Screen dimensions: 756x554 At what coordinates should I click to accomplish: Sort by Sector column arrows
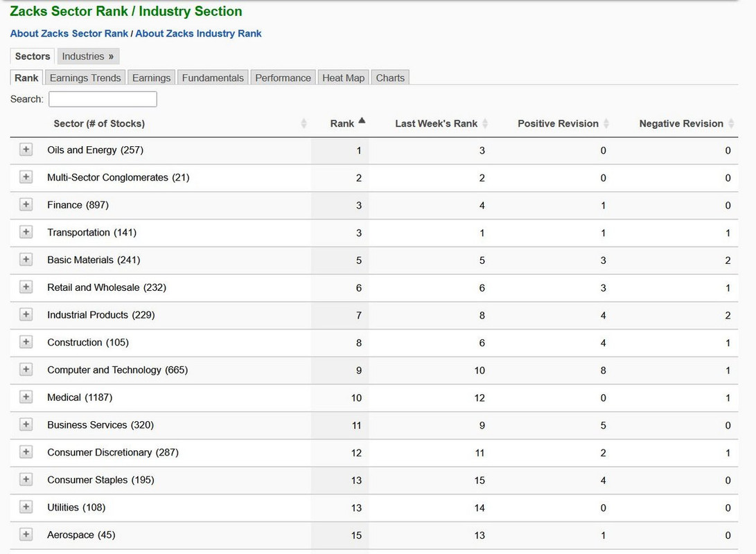point(304,124)
